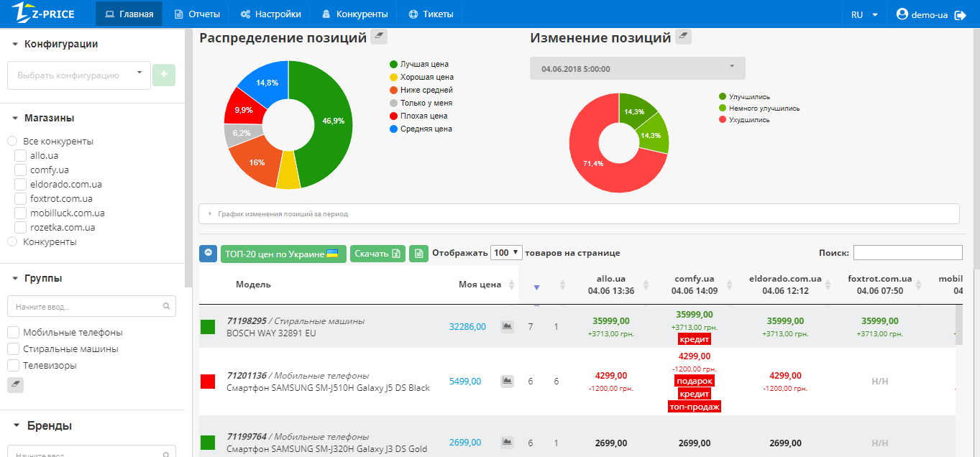The image size is (980, 457).
Task: Enable the Мобильные телефоны group checkbox
Action: pyautogui.click(x=13, y=333)
